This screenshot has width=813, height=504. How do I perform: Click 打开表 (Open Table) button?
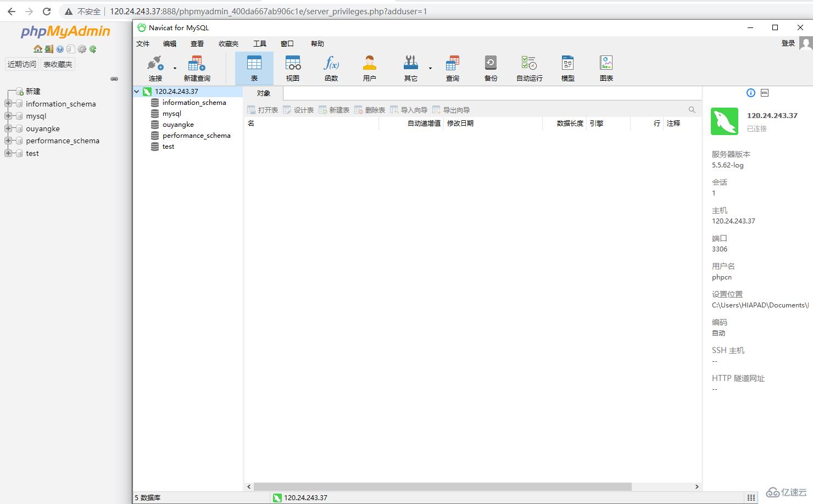pos(263,110)
